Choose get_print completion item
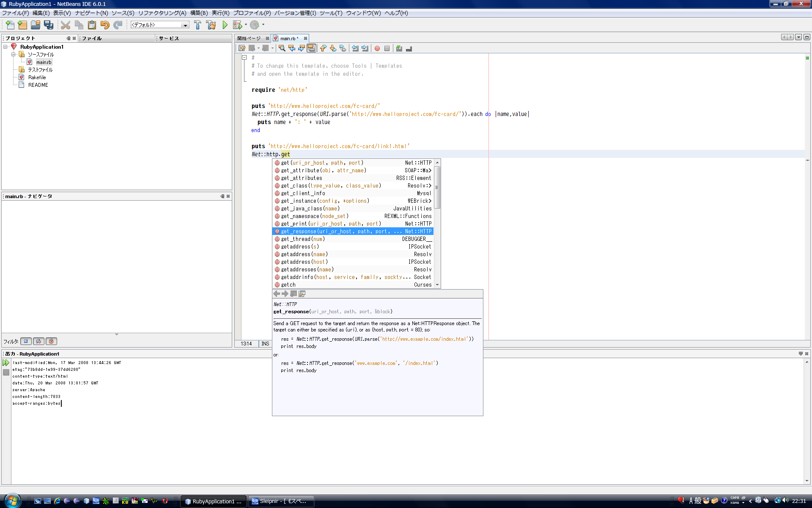The image size is (812, 508). tap(353, 224)
